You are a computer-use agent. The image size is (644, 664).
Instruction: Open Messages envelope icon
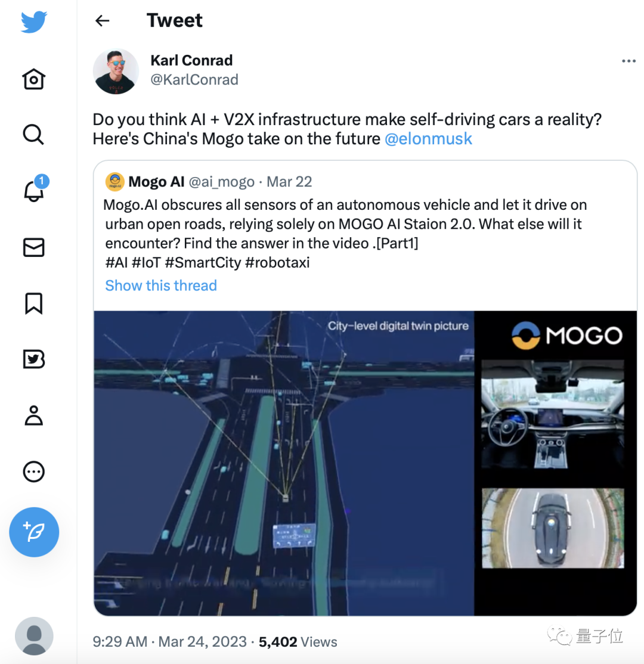click(33, 247)
